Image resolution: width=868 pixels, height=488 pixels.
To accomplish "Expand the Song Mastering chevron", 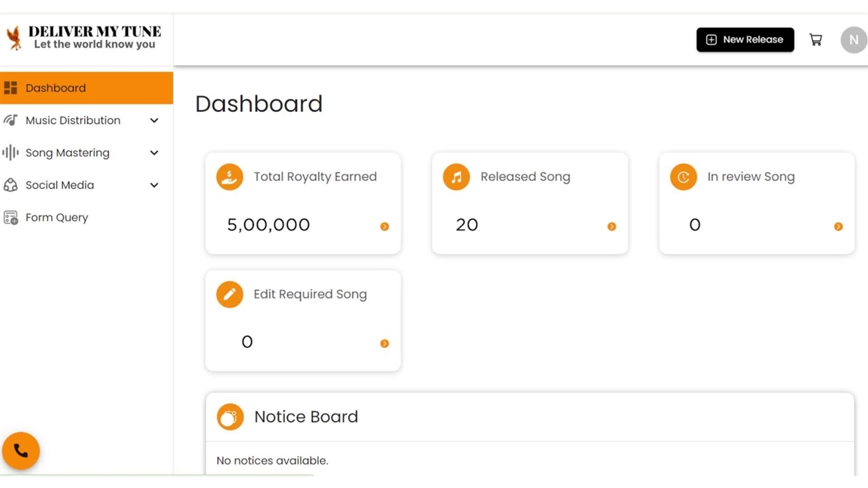I will pyautogui.click(x=154, y=153).
